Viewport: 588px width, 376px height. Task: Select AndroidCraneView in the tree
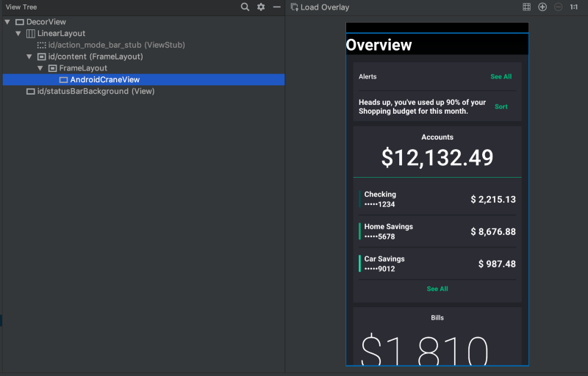pyautogui.click(x=104, y=79)
